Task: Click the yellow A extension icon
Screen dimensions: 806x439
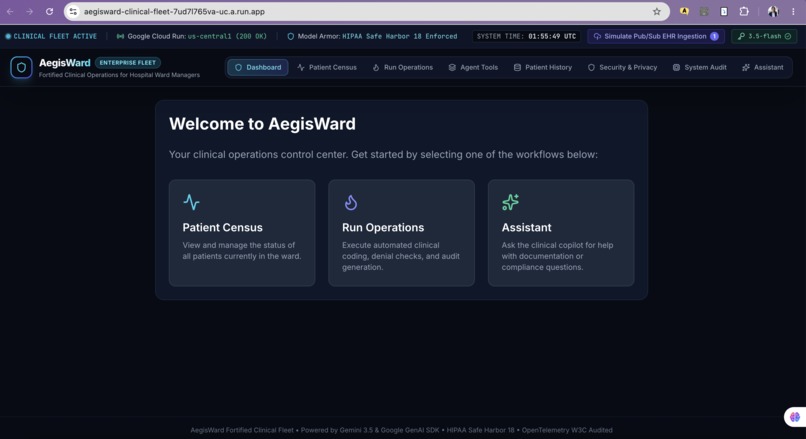Action: (x=684, y=11)
